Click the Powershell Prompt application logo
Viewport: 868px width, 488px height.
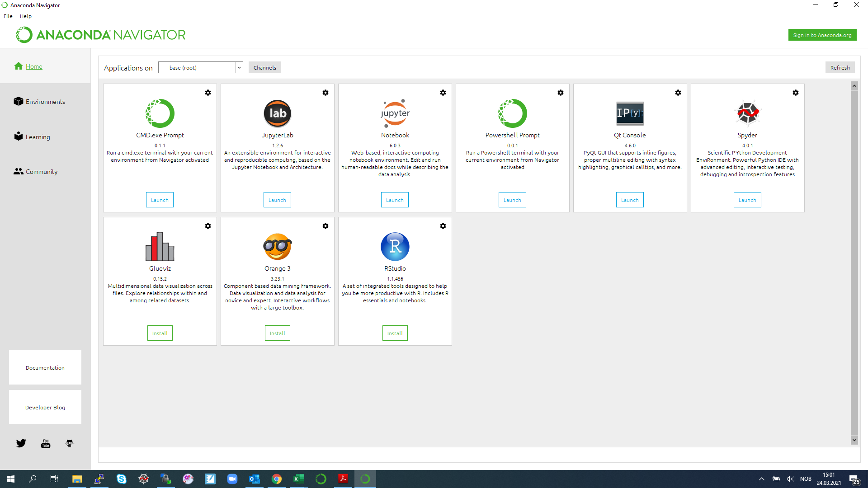513,113
